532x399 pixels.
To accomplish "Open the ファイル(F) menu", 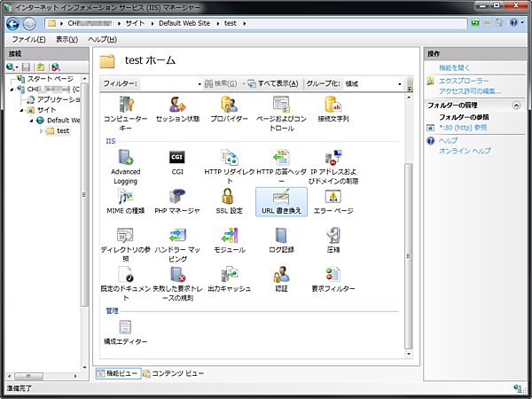I will 29,40.
